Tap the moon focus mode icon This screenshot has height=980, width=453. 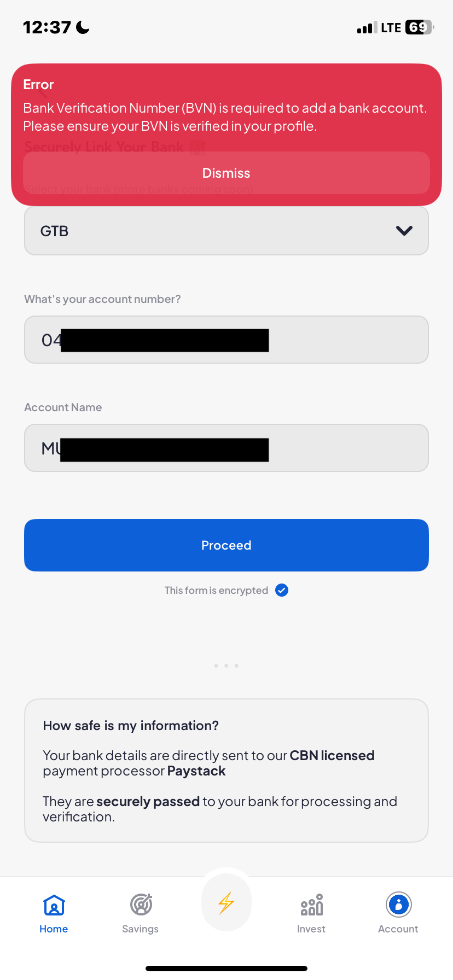coord(83,27)
